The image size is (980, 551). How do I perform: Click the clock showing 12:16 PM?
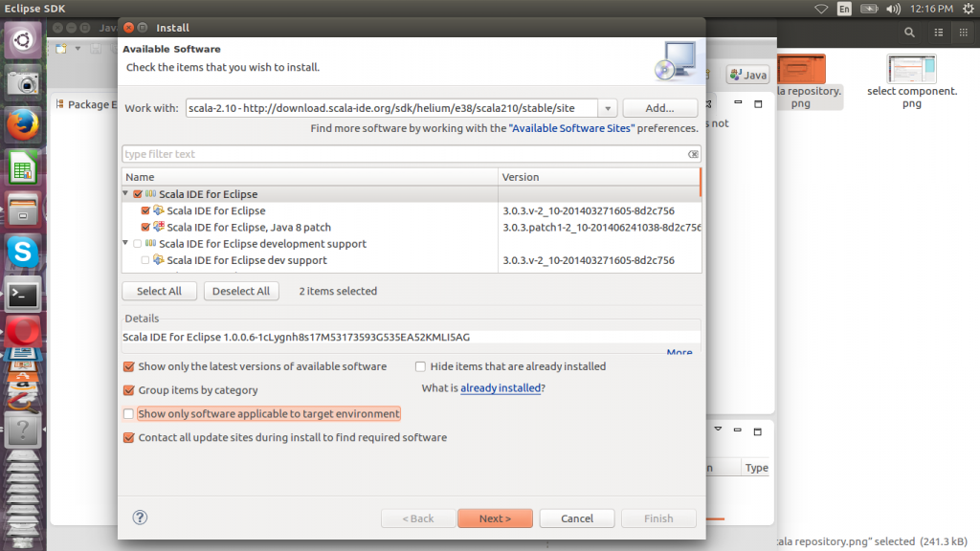(x=932, y=9)
